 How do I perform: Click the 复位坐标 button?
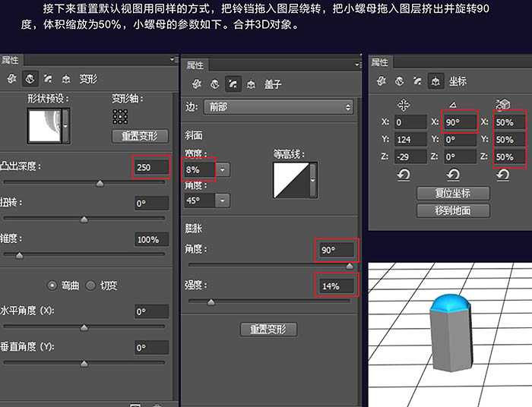coord(453,193)
